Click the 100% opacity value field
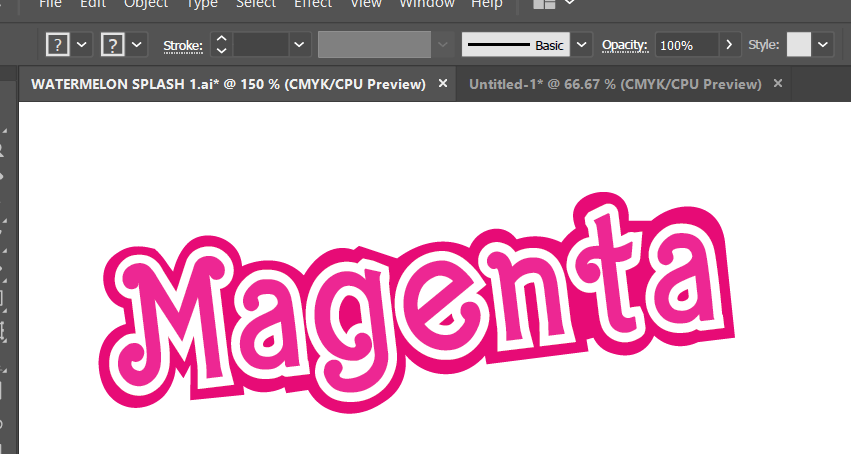This screenshot has width=851, height=454. pyautogui.click(x=686, y=45)
